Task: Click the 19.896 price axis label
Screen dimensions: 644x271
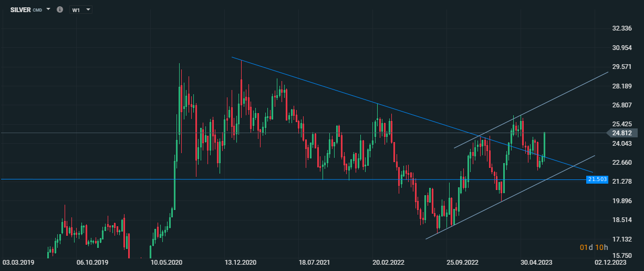Action: (621, 201)
